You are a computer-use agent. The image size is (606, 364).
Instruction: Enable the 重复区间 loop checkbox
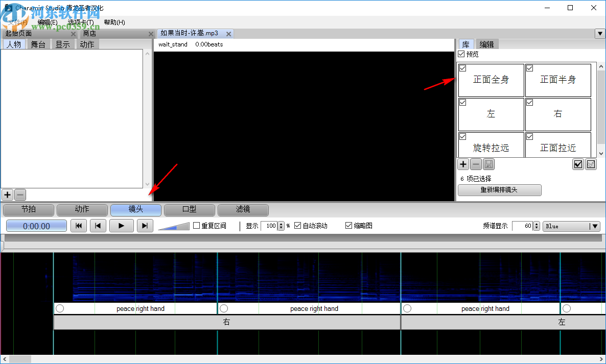[196, 226]
